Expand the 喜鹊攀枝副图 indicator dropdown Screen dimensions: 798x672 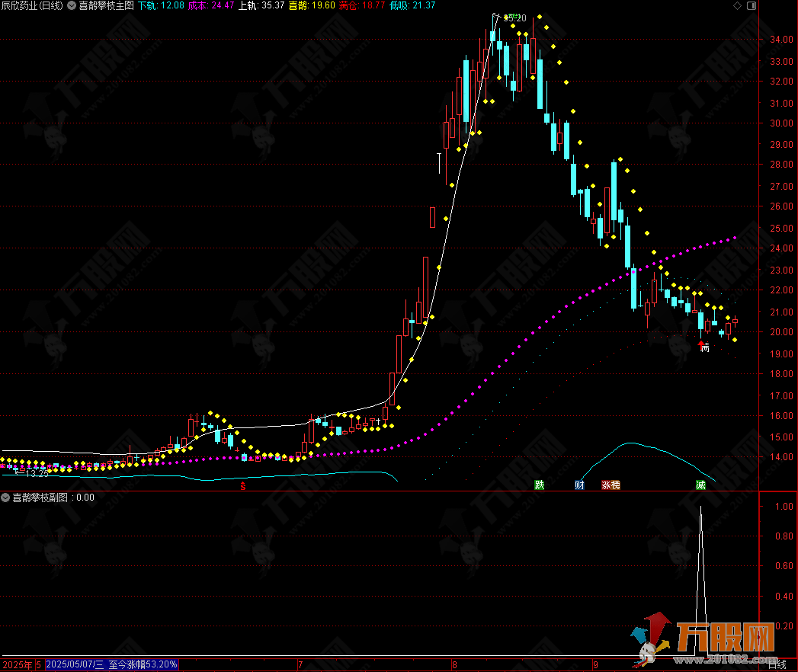tap(6, 498)
